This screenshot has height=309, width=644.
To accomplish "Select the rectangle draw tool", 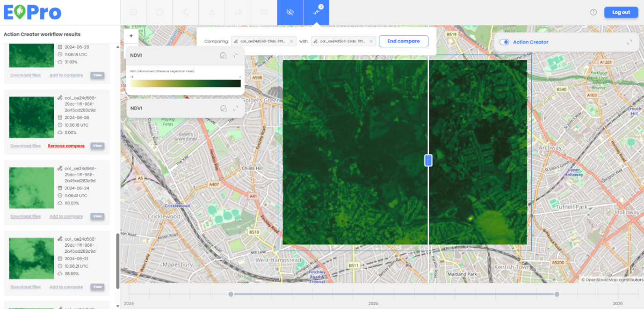I will pyautogui.click(x=133, y=13).
